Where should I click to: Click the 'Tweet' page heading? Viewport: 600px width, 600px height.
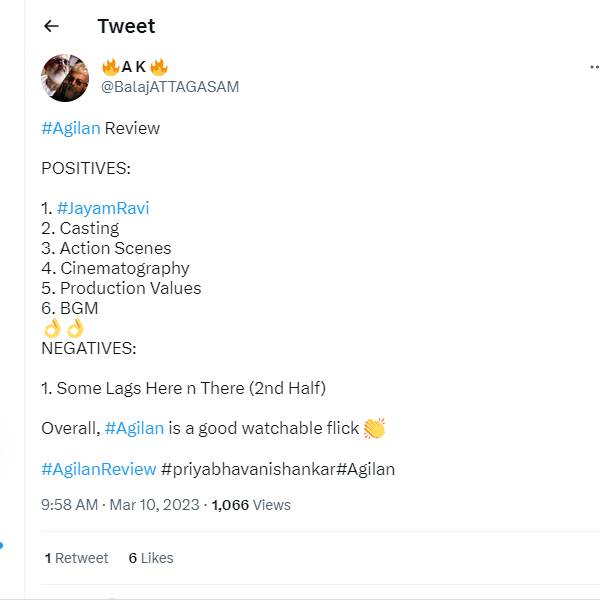tap(126, 26)
